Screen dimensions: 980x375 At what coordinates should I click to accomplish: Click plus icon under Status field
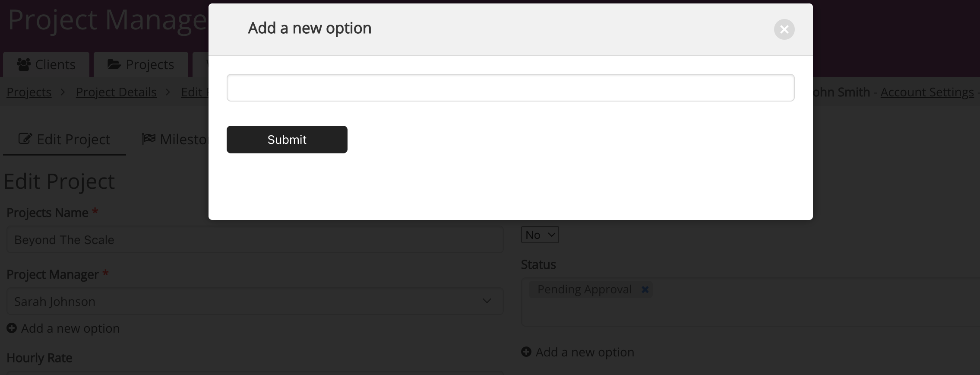(526, 352)
